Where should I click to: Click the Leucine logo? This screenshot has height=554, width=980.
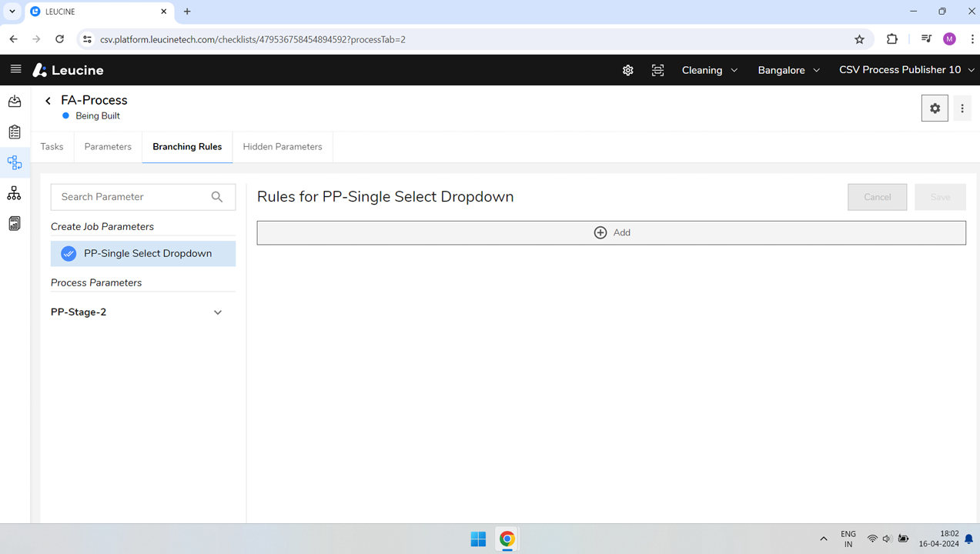click(x=68, y=70)
